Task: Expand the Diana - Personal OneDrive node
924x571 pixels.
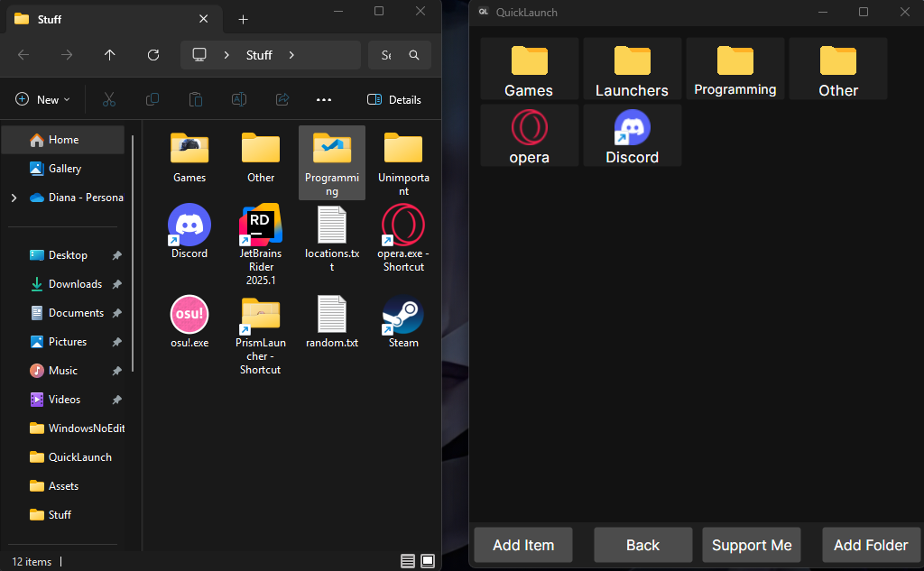Action: pyautogui.click(x=14, y=198)
